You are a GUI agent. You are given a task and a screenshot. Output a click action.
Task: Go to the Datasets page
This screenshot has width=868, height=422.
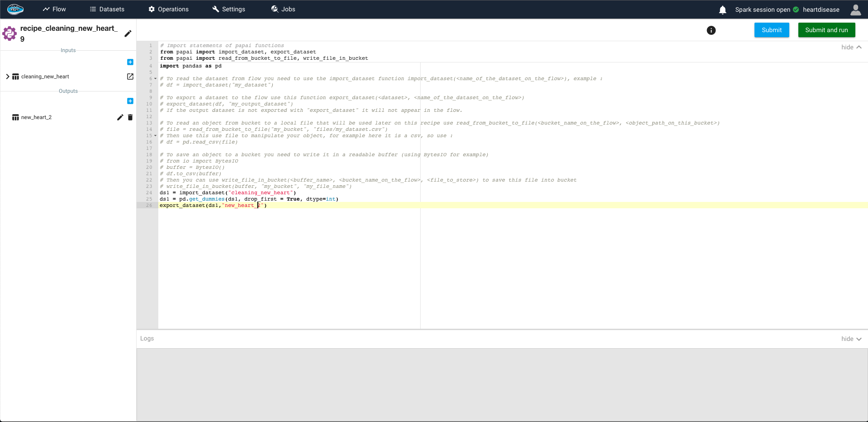pos(107,9)
